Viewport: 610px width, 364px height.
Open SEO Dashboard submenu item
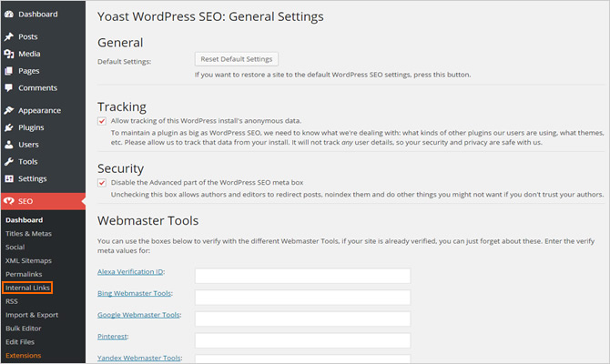[24, 220]
